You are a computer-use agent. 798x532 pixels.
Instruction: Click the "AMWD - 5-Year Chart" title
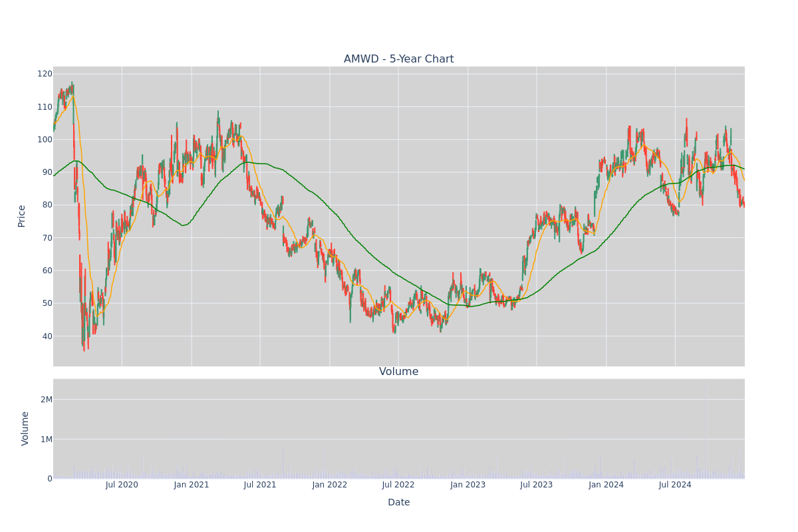pyautogui.click(x=398, y=59)
